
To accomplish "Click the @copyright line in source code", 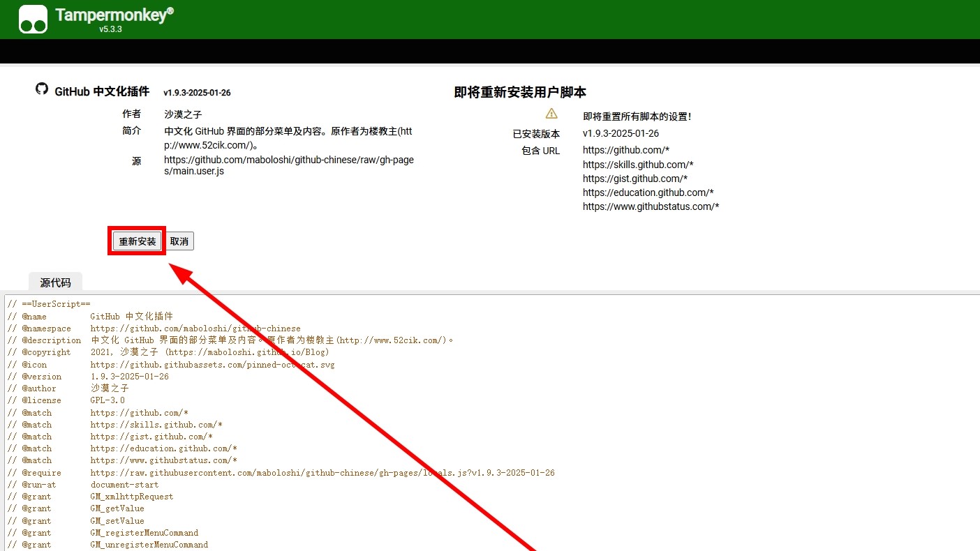I will (x=168, y=352).
